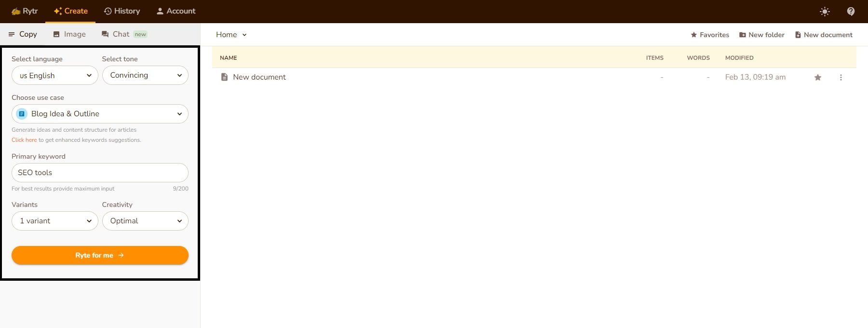Open the Select tone dropdown
This screenshot has height=328, width=868.
[x=145, y=75]
